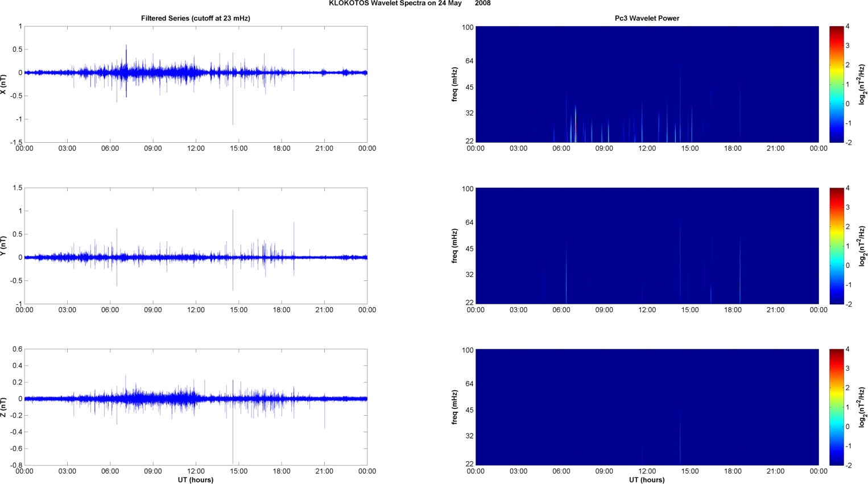Click the bottom spectrogram's colorbar
The width and height of the screenshot is (868, 484).
pyautogui.click(x=836, y=407)
